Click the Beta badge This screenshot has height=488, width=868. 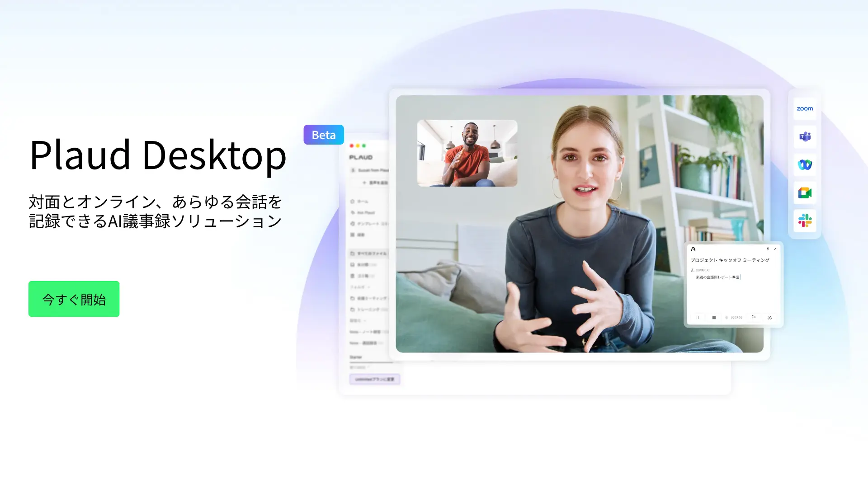(x=324, y=135)
